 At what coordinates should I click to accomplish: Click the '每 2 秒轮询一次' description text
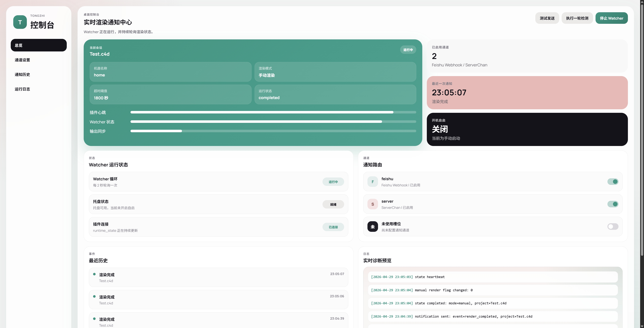coord(105,185)
